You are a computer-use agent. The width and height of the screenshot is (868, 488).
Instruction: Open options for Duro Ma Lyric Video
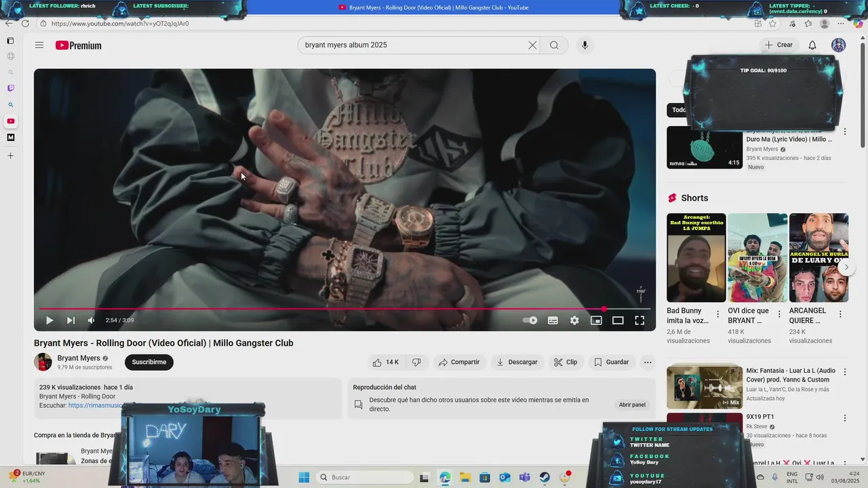[845, 131]
